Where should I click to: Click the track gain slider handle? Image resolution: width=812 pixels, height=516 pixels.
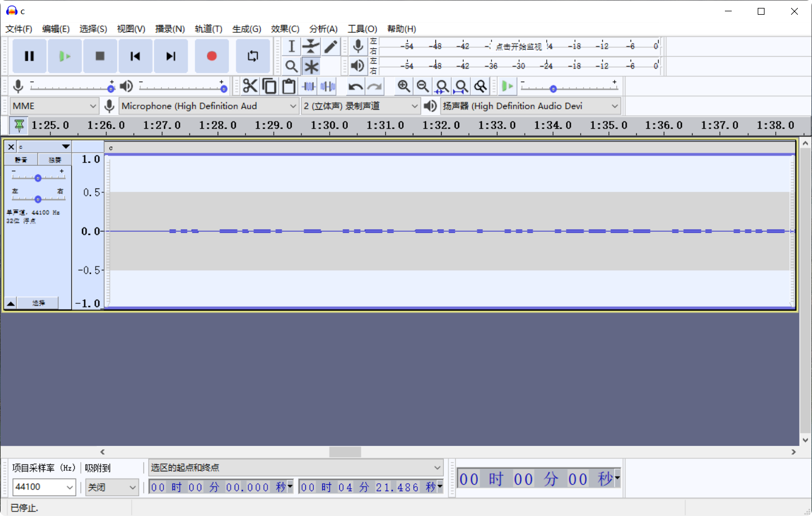pyautogui.click(x=38, y=178)
